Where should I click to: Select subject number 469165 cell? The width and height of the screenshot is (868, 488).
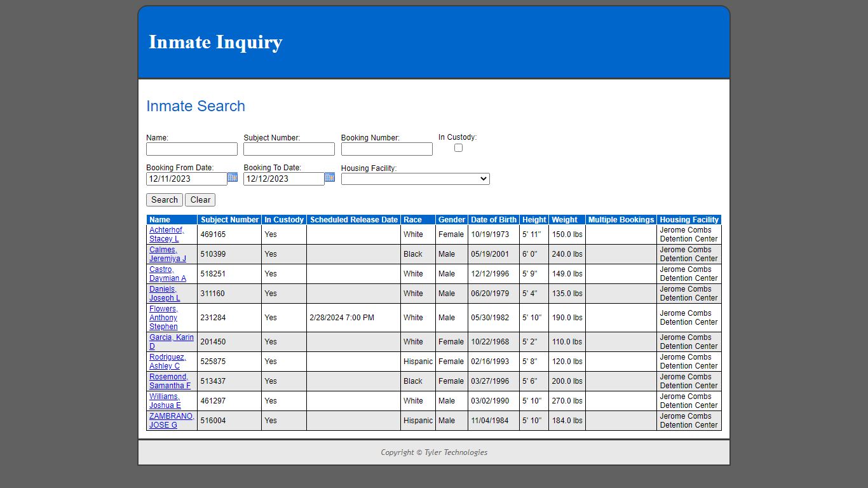click(x=229, y=234)
